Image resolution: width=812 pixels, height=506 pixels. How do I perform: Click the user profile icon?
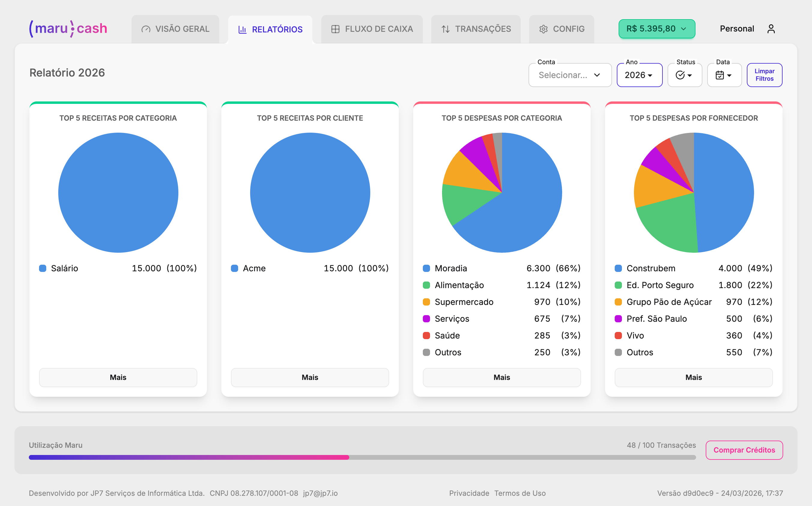tap(771, 29)
